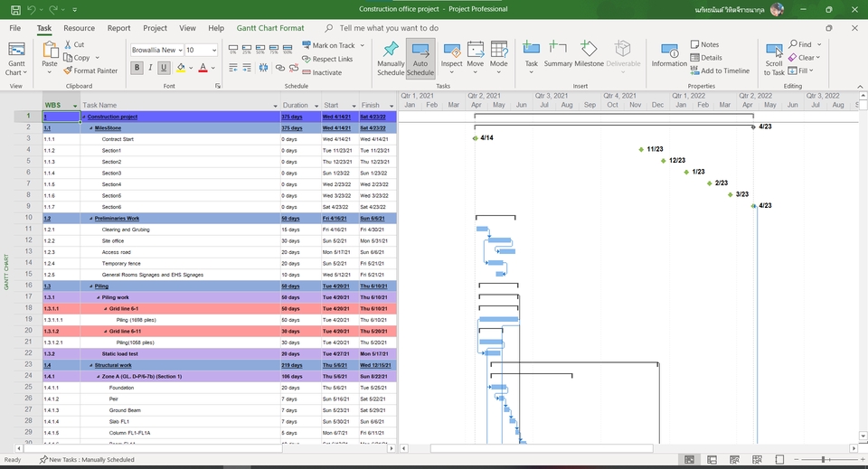Collapse the Piling summary task
Screen dimensions: 868x469
[91, 286]
